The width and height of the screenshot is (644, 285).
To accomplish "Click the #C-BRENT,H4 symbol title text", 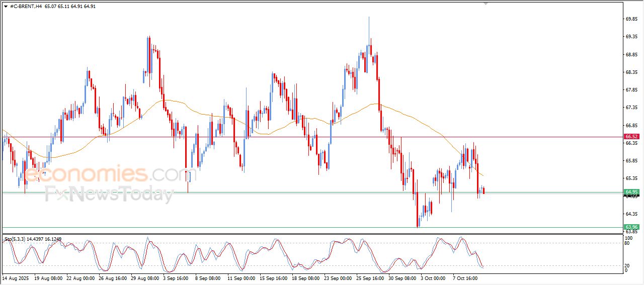I will pyautogui.click(x=26, y=7).
